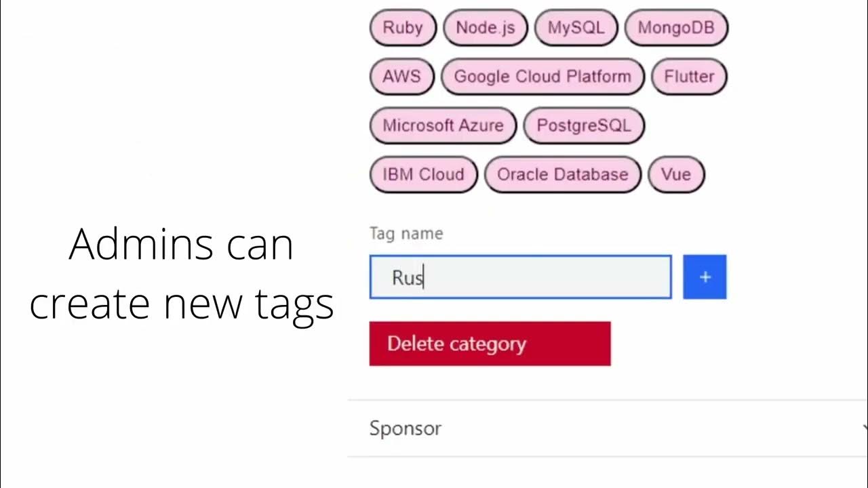Select the PostgreSQL tag chip
The width and height of the screenshot is (868, 488).
point(583,125)
